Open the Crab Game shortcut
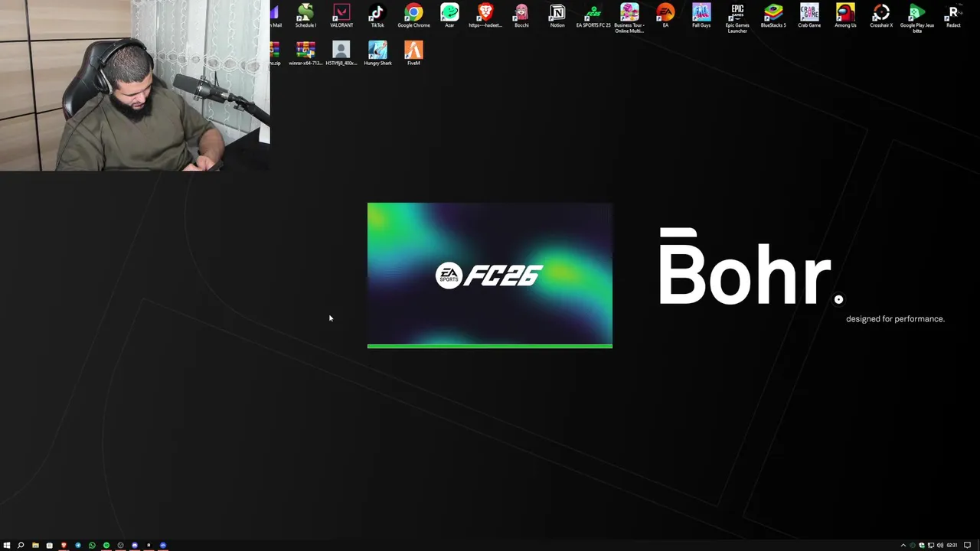 point(809,16)
